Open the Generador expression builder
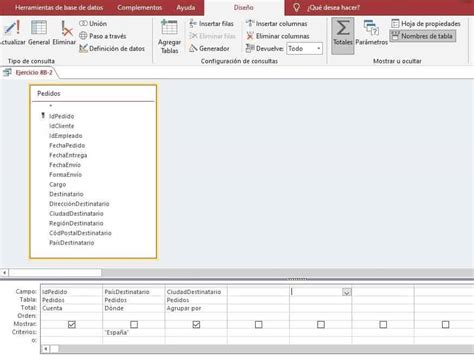This screenshot has width=474, height=360. pyautogui.click(x=209, y=49)
